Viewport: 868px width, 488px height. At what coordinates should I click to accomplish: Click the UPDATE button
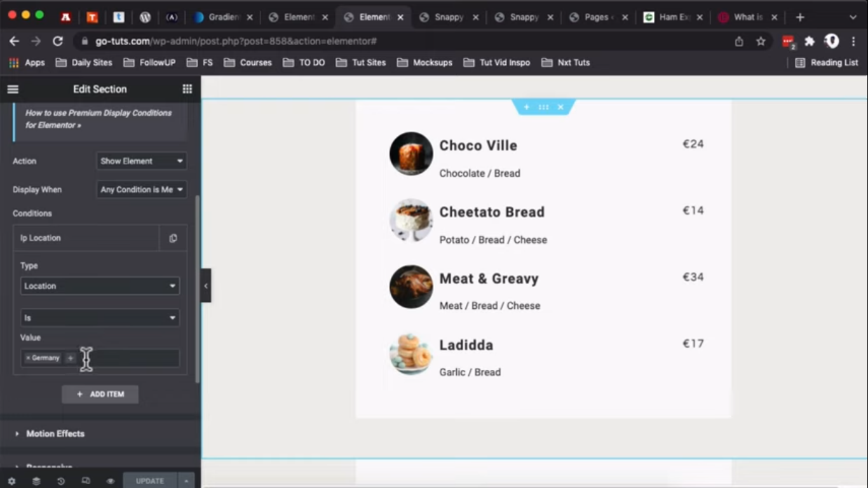(150, 481)
